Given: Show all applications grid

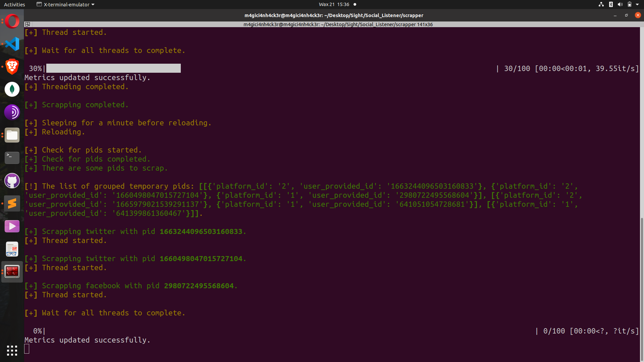Looking at the screenshot, I should pos(12,351).
